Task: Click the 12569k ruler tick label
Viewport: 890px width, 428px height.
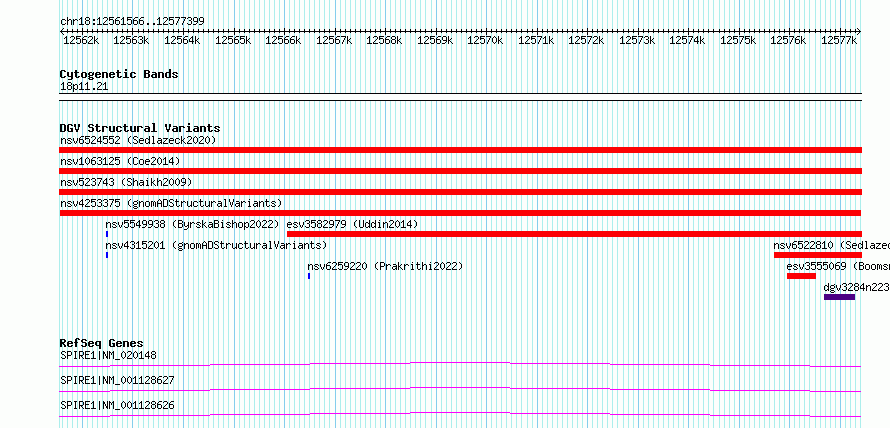Action: point(435,40)
